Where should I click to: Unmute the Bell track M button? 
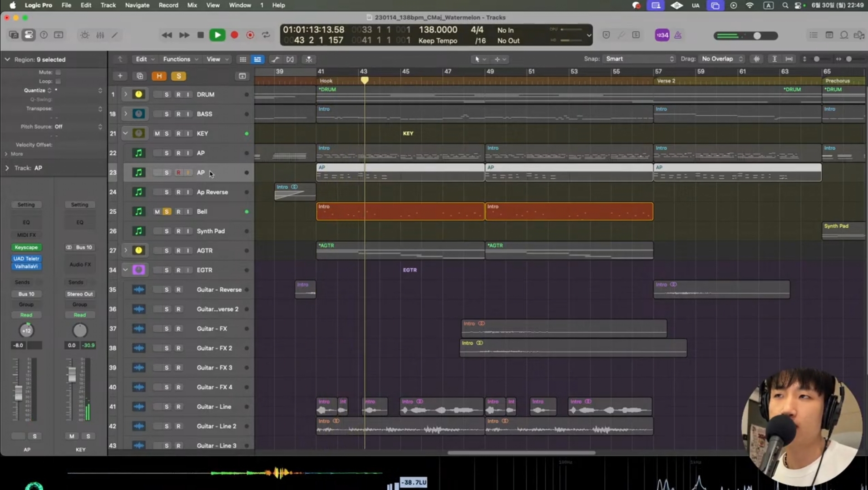click(x=157, y=211)
